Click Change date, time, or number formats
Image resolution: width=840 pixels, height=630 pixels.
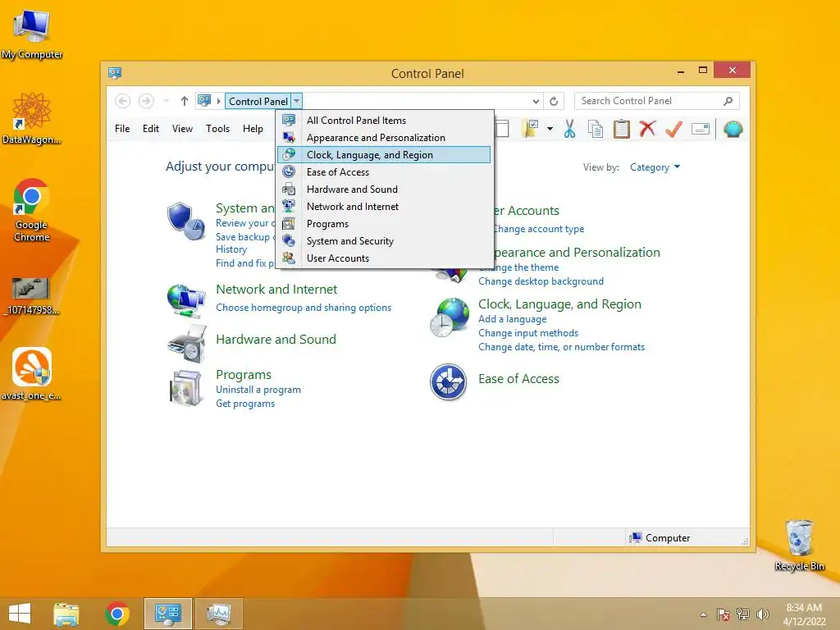click(x=561, y=347)
